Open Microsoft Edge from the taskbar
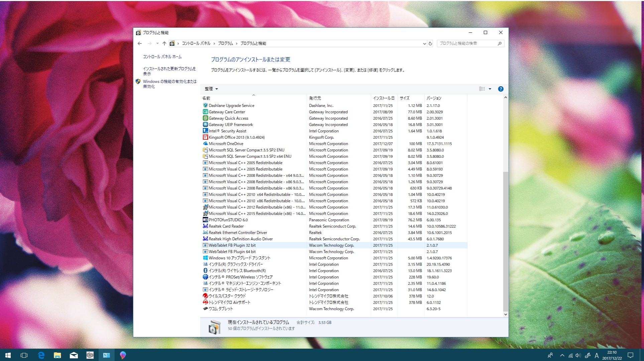This screenshot has width=644, height=361. pyautogui.click(x=41, y=355)
